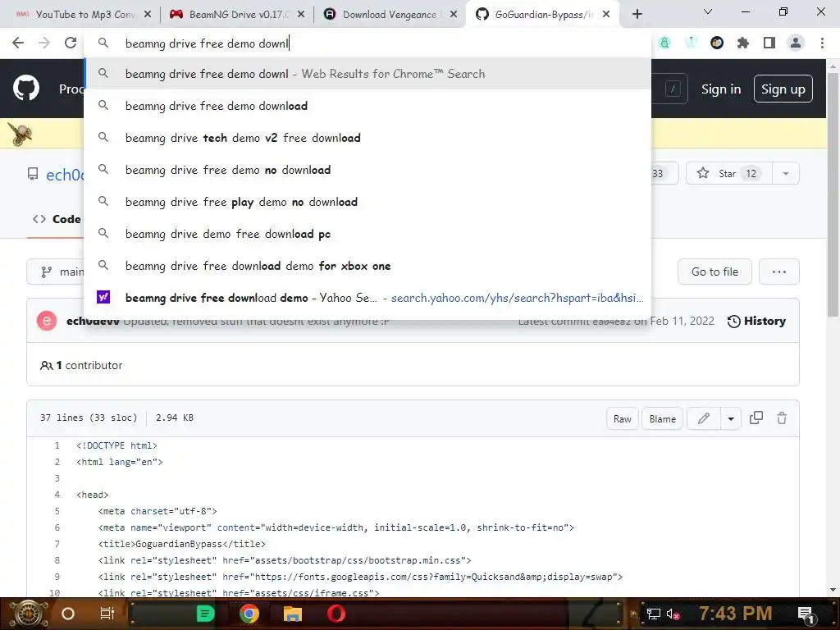Reload the current page
Viewport: 840px width, 630px height.
(x=71, y=43)
